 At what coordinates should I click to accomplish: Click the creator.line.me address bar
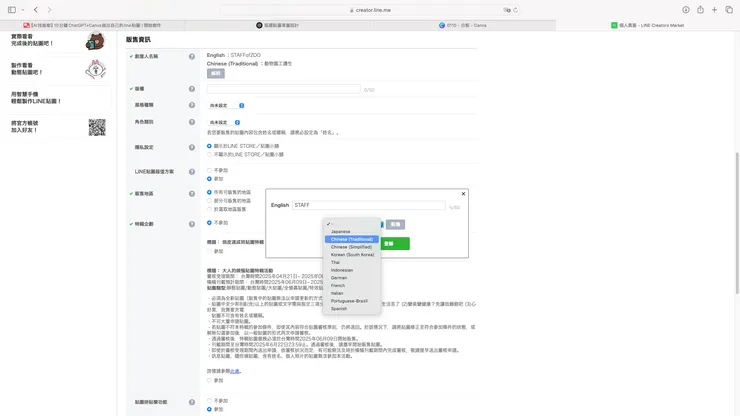(370, 10)
